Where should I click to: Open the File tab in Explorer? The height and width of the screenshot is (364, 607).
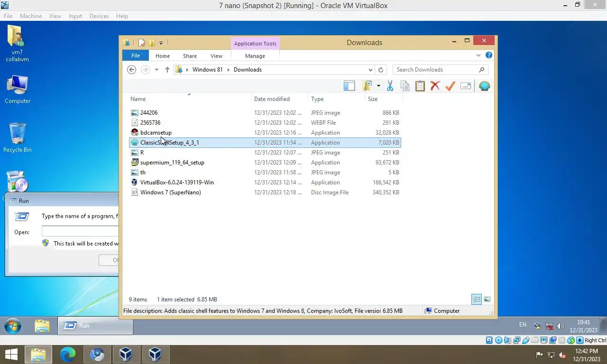pyautogui.click(x=136, y=55)
